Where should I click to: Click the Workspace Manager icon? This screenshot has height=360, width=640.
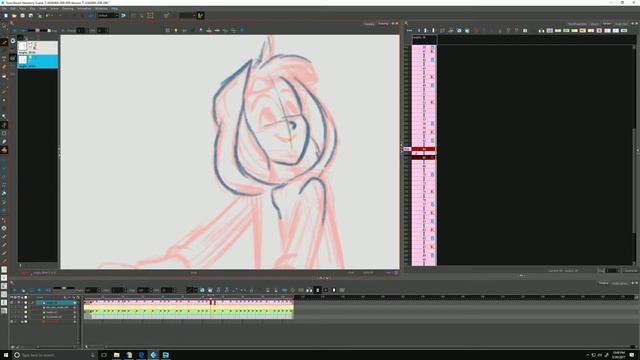click(123, 16)
